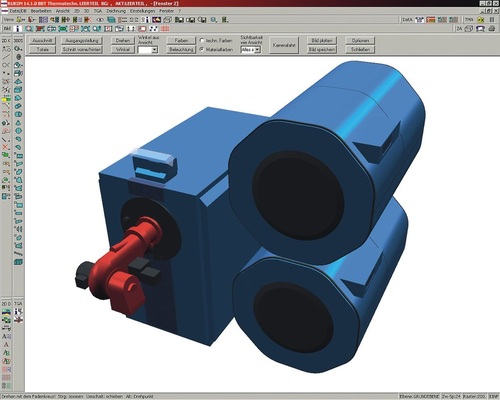Click the 'Bild speichern' button

click(x=322, y=49)
